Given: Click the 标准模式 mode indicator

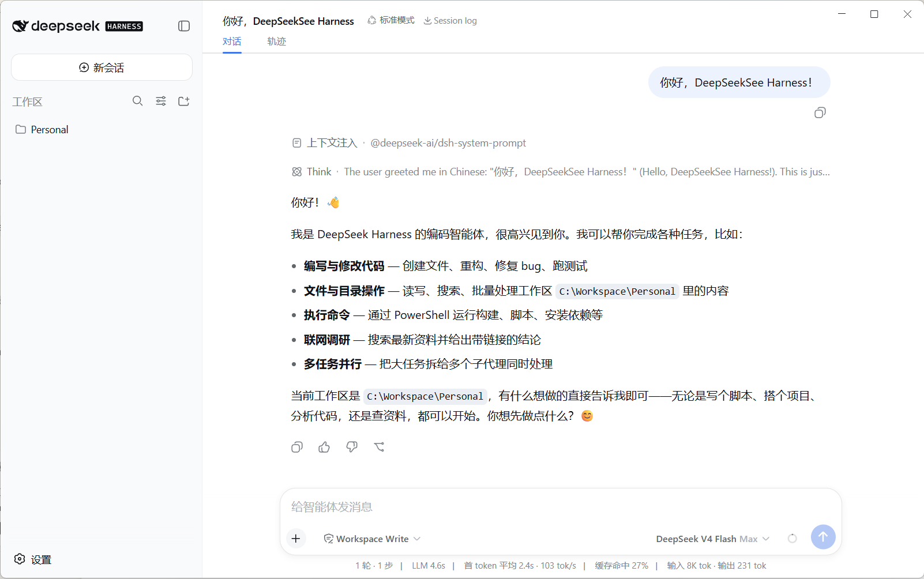Looking at the screenshot, I should click(x=391, y=20).
